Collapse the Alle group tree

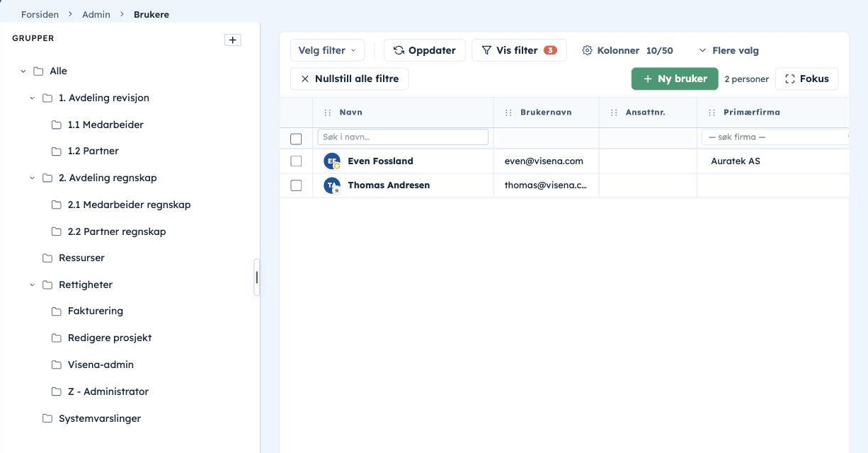click(23, 71)
